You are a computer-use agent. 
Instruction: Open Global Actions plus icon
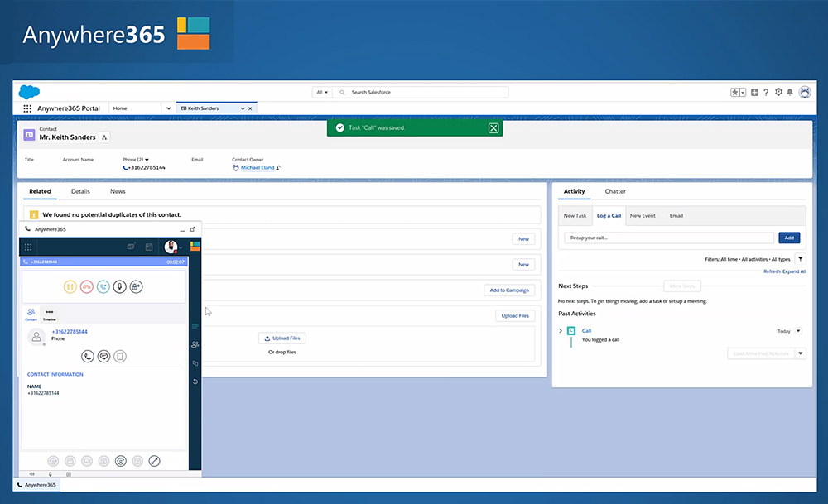click(754, 93)
